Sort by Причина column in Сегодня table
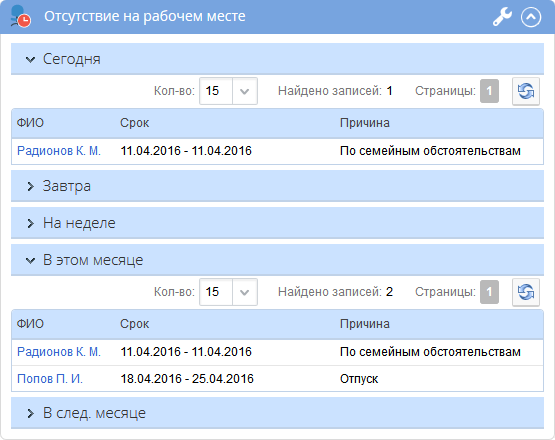The height and width of the screenshot is (440, 555). point(365,123)
